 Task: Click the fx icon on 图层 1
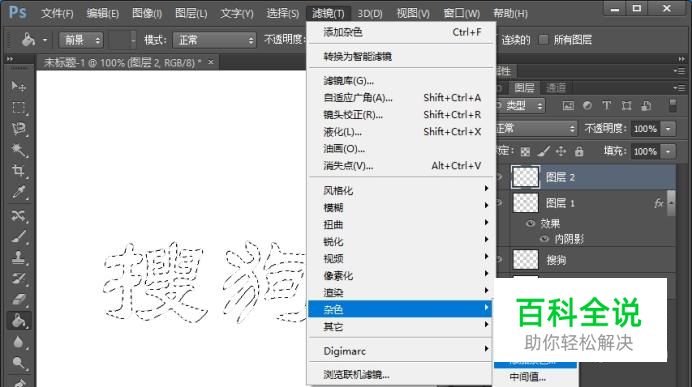(x=658, y=203)
